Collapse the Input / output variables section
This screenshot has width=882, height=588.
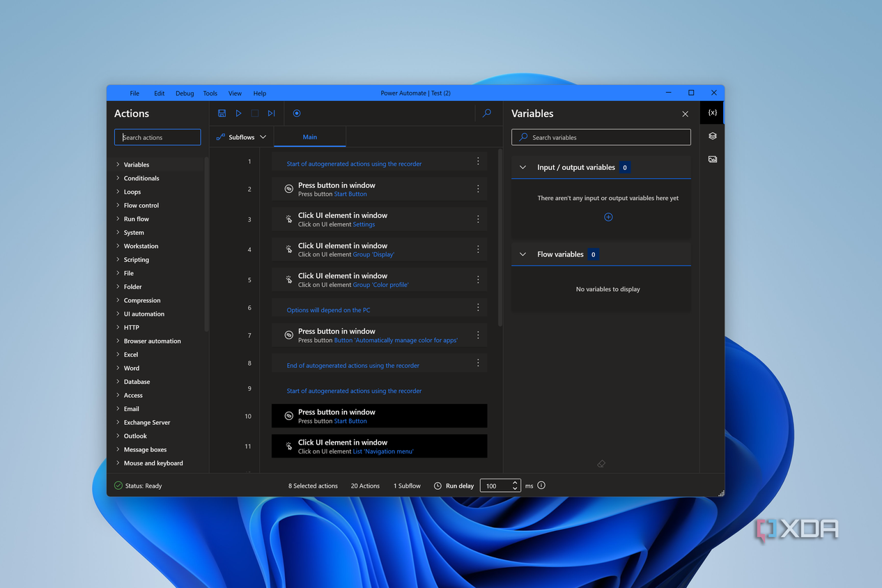click(523, 167)
